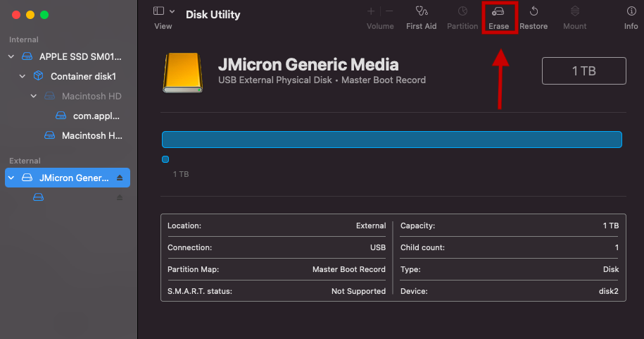Eject the JMicron Generic disk

tap(120, 178)
